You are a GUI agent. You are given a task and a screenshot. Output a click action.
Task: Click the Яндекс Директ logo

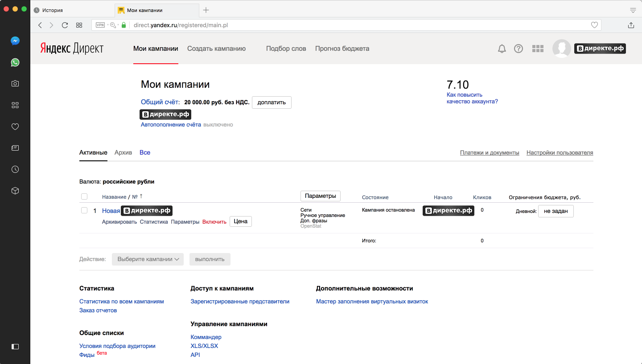[72, 49]
